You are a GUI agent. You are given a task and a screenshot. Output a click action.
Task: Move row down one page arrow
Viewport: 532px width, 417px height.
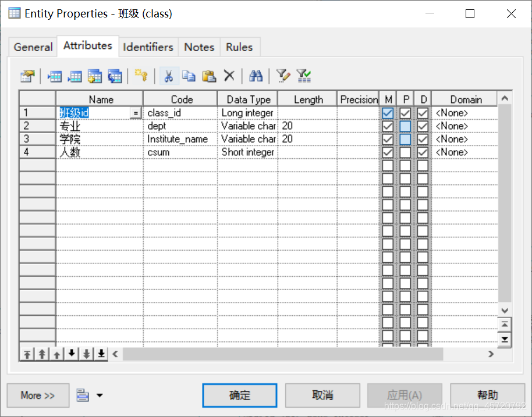(x=87, y=354)
